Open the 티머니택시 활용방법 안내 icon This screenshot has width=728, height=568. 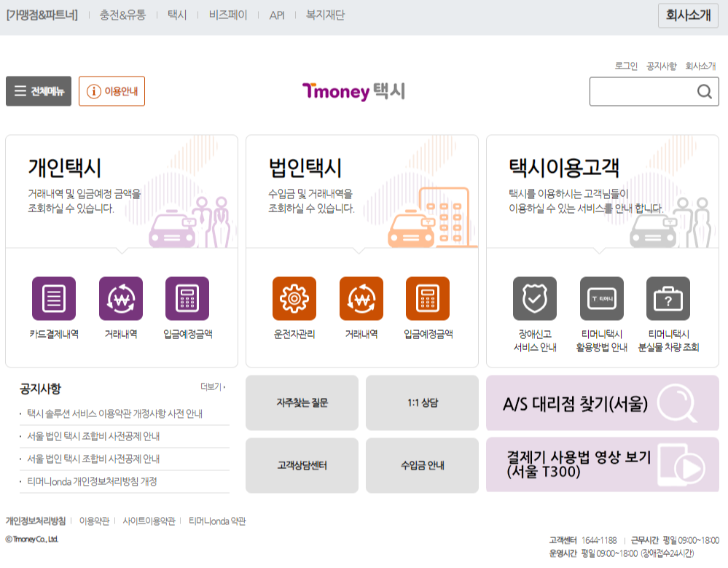602,299
